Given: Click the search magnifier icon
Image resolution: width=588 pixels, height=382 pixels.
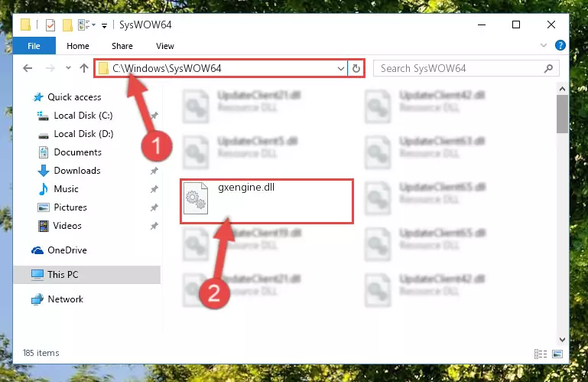Looking at the screenshot, I should 548,68.
